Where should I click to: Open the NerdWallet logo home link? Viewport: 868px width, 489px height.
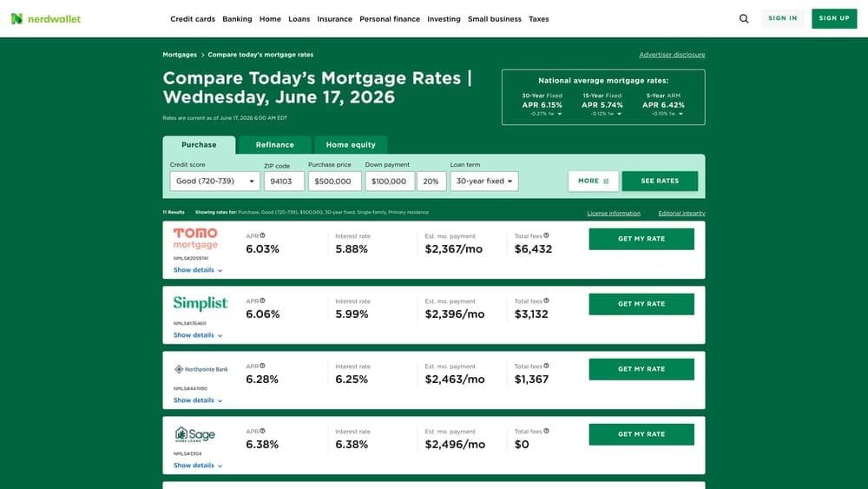click(x=46, y=19)
